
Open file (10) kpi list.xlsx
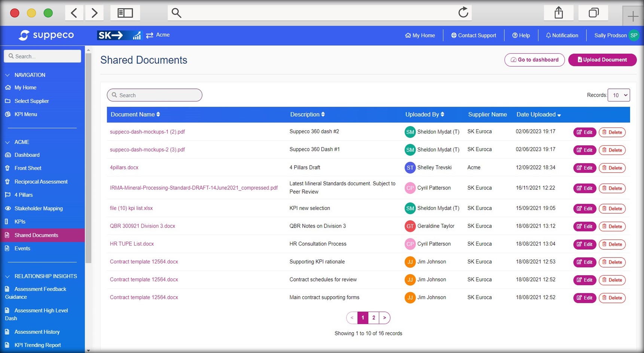click(x=131, y=208)
